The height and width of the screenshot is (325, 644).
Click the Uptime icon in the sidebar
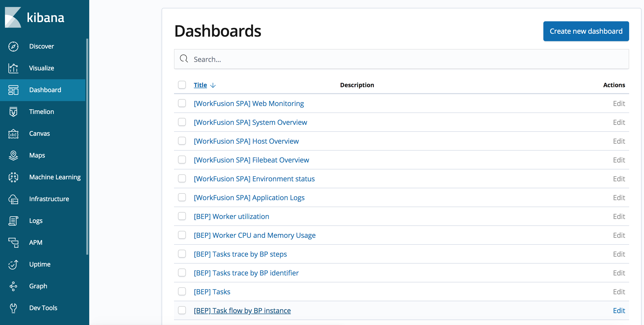coord(13,264)
